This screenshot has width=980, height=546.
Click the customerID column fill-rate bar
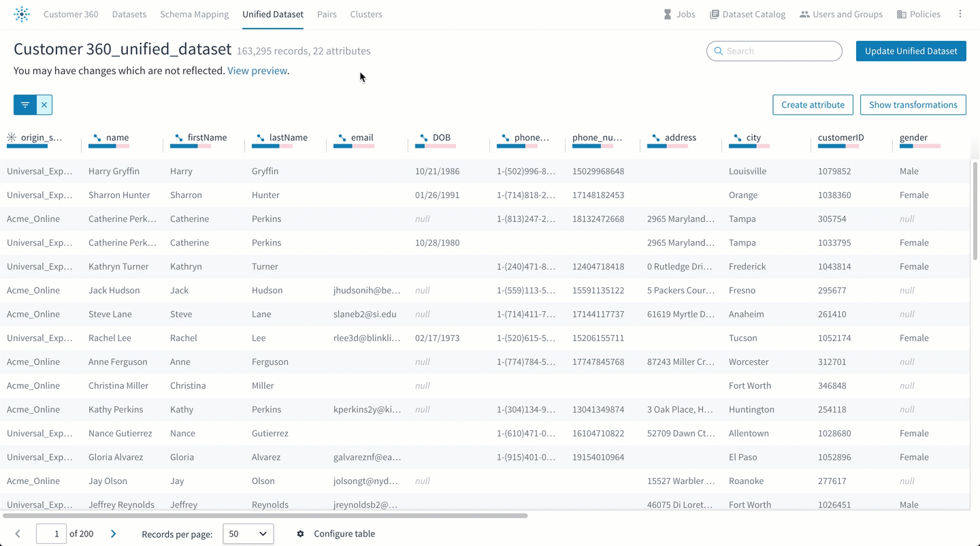click(x=838, y=146)
